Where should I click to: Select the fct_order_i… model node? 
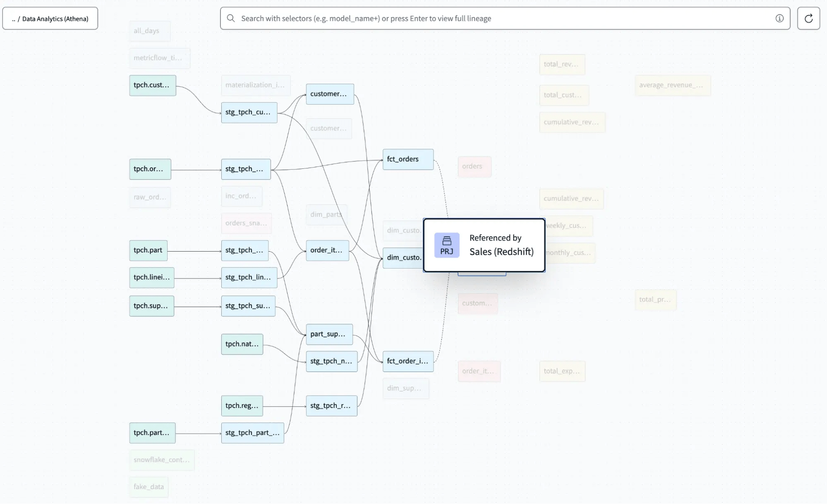point(408,361)
